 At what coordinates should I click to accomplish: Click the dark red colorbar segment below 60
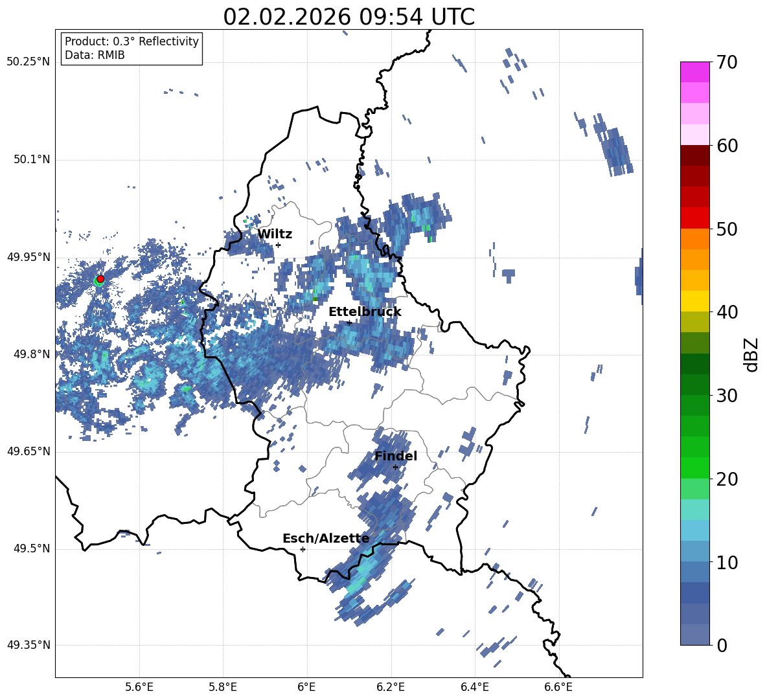(694, 155)
